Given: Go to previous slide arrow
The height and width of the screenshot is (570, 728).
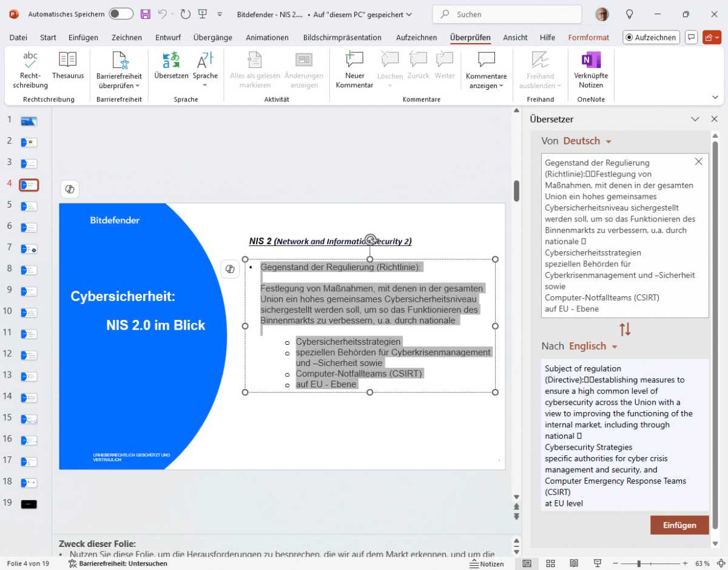Looking at the screenshot, I should click(x=516, y=506).
